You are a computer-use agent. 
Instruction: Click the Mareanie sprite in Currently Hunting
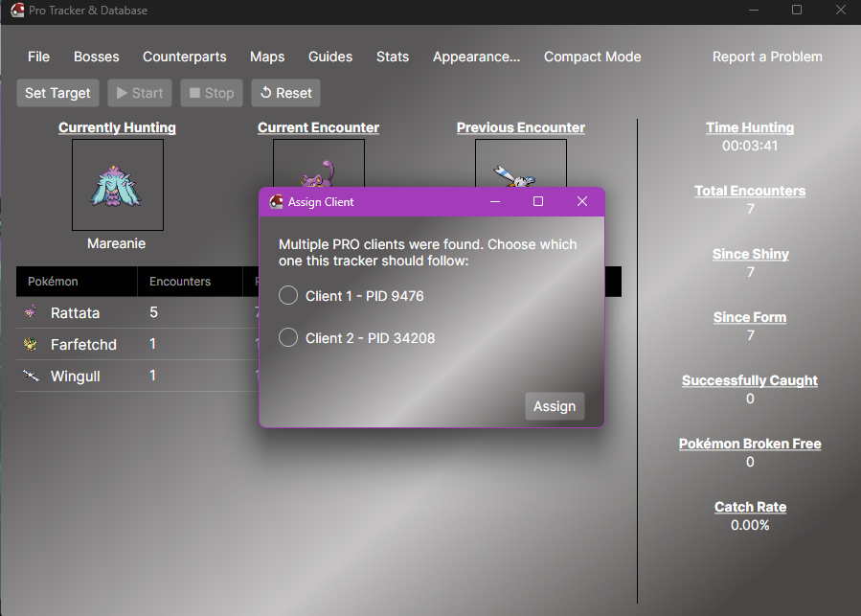[117, 186]
